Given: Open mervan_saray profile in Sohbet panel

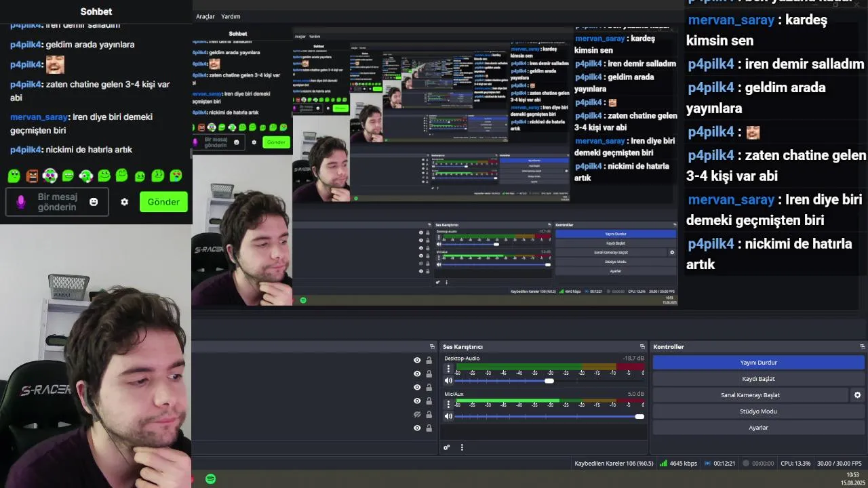Looking at the screenshot, I should 39,117.
